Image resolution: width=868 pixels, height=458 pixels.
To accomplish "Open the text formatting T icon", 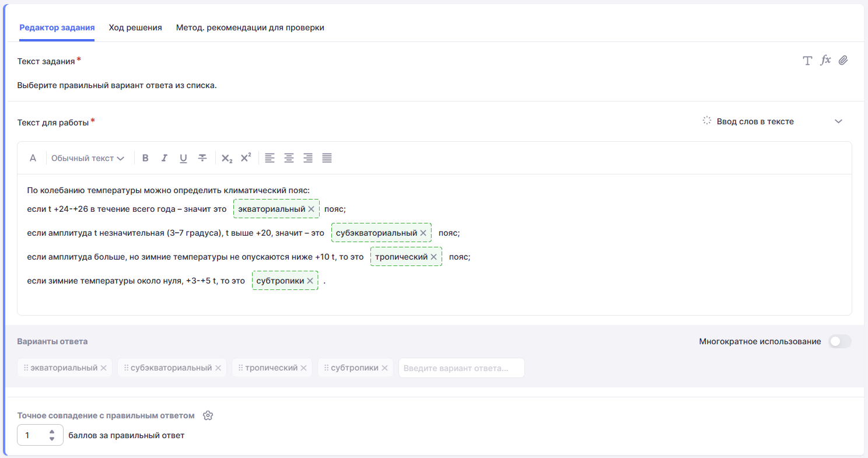I will (807, 61).
